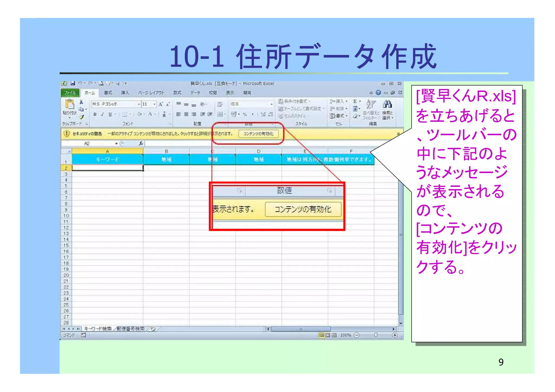Select the Data ribbon tab
The image size is (555, 392).
195,93
